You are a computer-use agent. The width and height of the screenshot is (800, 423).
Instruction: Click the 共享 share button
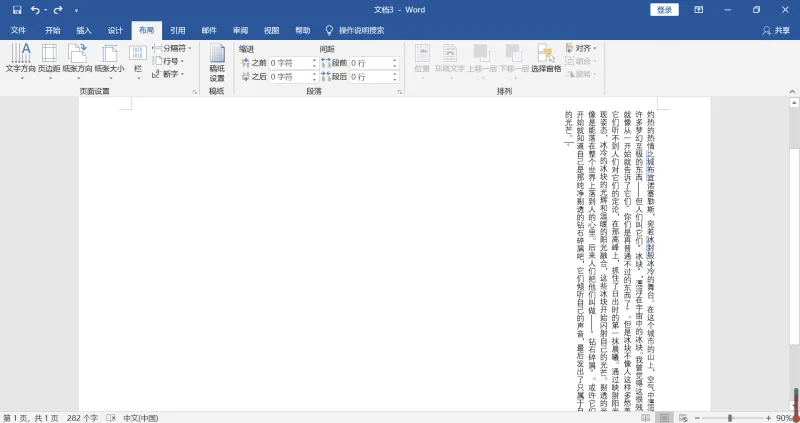tap(776, 31)
